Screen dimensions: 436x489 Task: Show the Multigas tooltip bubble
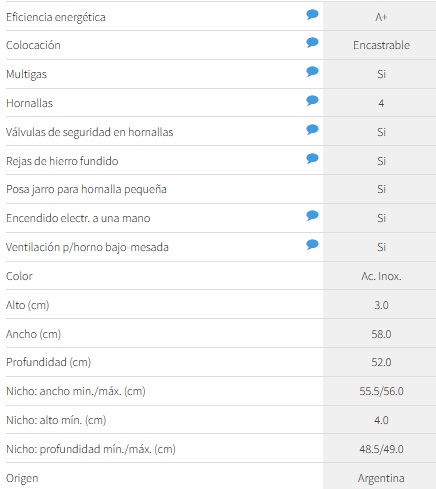(x=312, y=72)
